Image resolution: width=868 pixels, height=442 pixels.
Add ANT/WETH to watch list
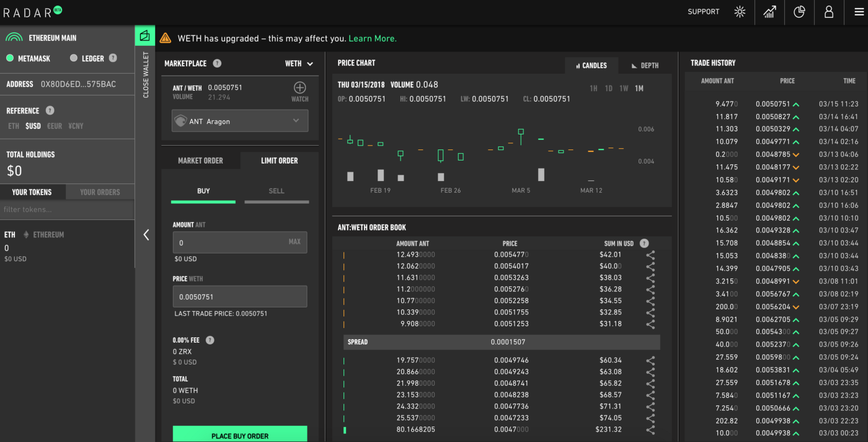[x=299, y=91]
